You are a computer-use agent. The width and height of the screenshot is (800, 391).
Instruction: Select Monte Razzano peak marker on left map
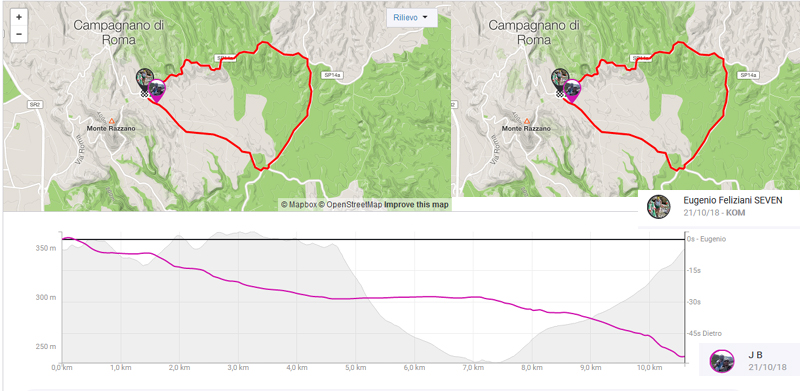click(x=111, y=120)
